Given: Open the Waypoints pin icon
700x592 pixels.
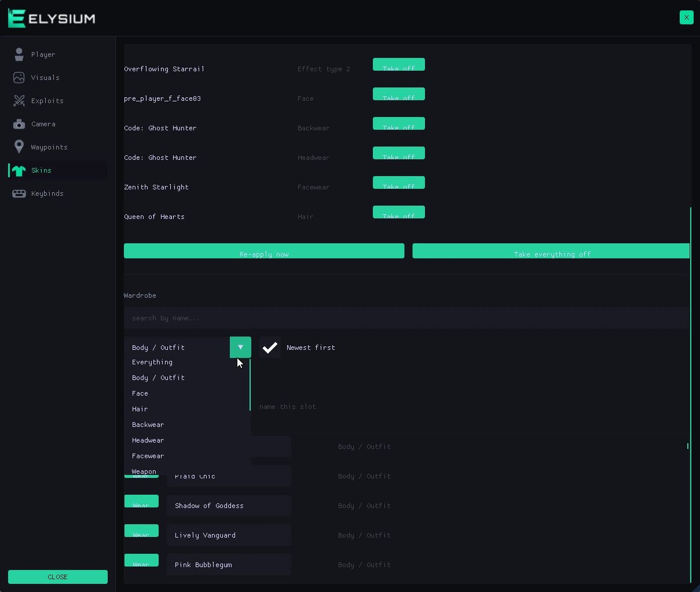Looking at the screenshot, I should [19, 147].
